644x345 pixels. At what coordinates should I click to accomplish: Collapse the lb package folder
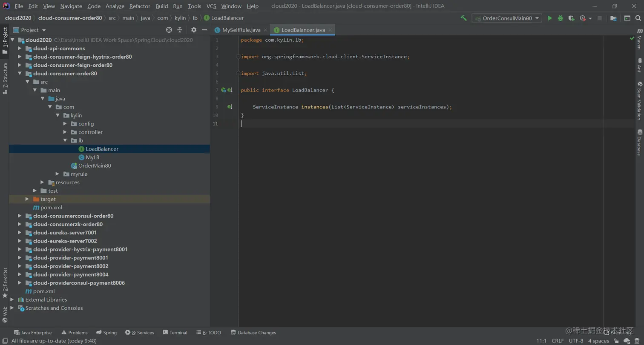(x=65, y=140)
